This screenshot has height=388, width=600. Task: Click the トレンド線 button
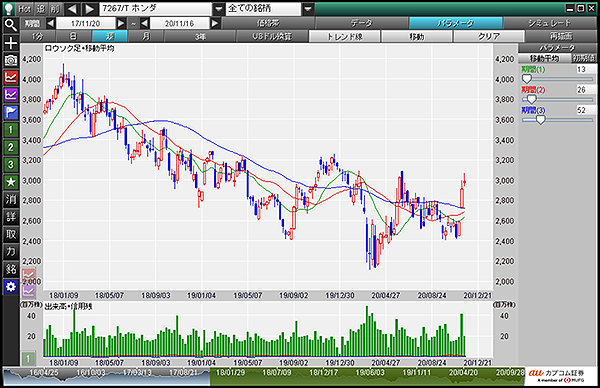(x=345, y=37)
